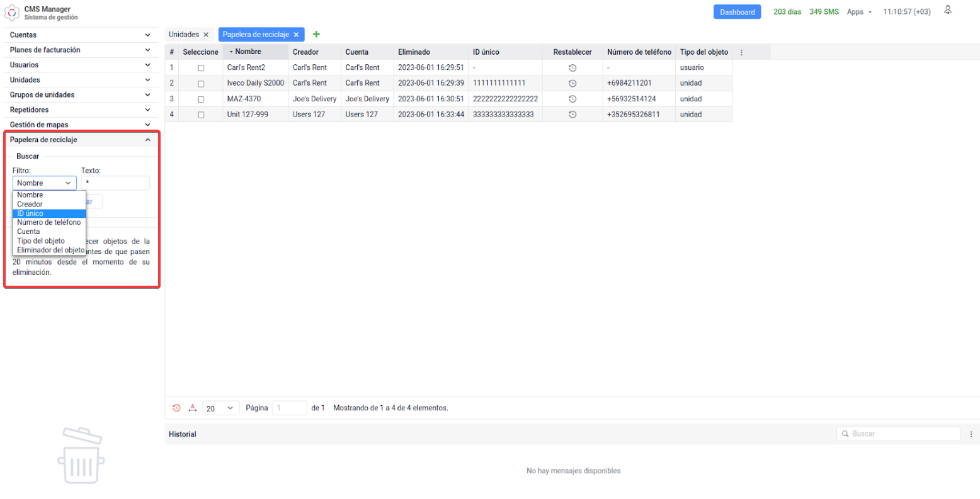Click restore icon for Carl's Rent2 row
This screenshot has height=499, width=980.
[x=572, y=68]
